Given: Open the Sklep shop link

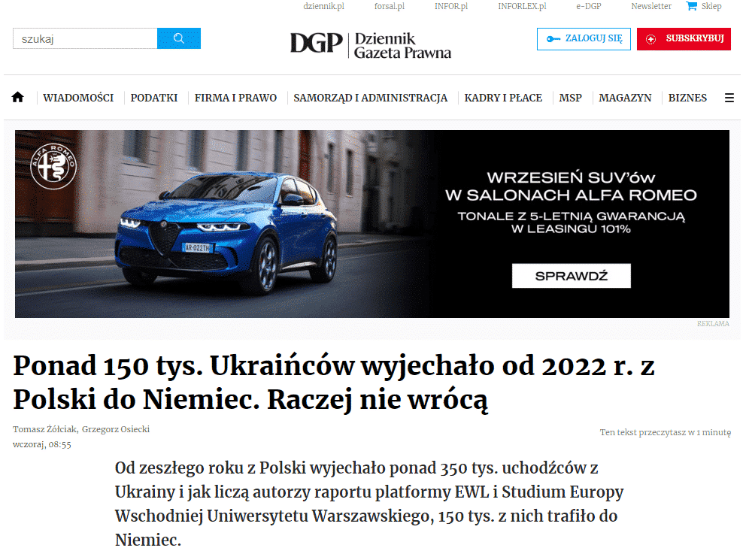Looking at the screenshot, I should tap(711, 6).
